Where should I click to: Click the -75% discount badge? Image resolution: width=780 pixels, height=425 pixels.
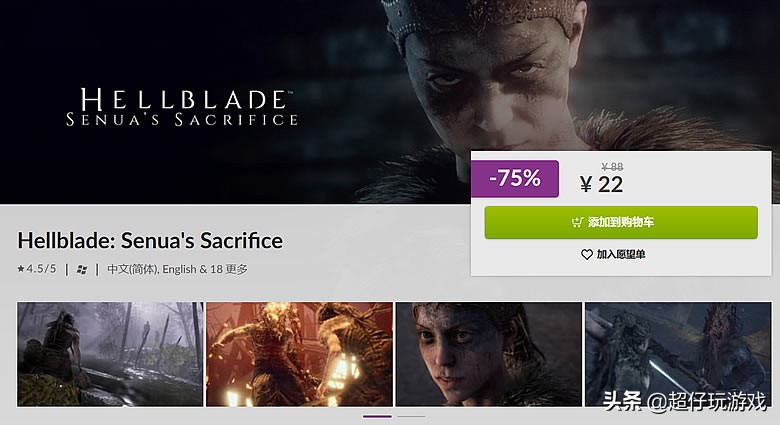515,178
